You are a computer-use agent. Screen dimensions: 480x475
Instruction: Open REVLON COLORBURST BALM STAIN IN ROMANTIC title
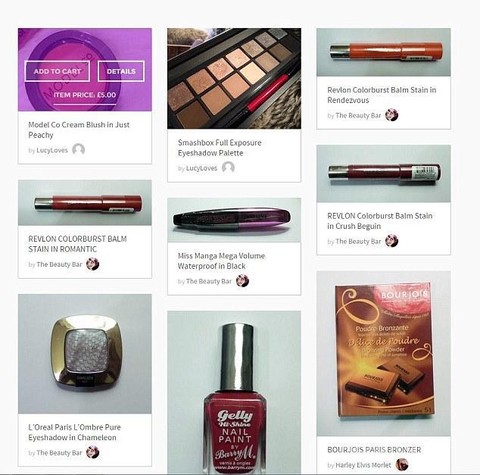(78, 244)
